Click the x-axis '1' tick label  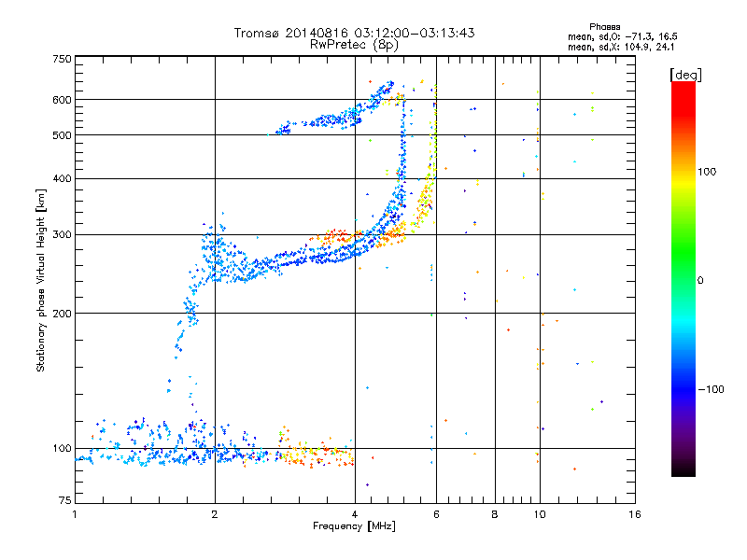pos(75,514)
